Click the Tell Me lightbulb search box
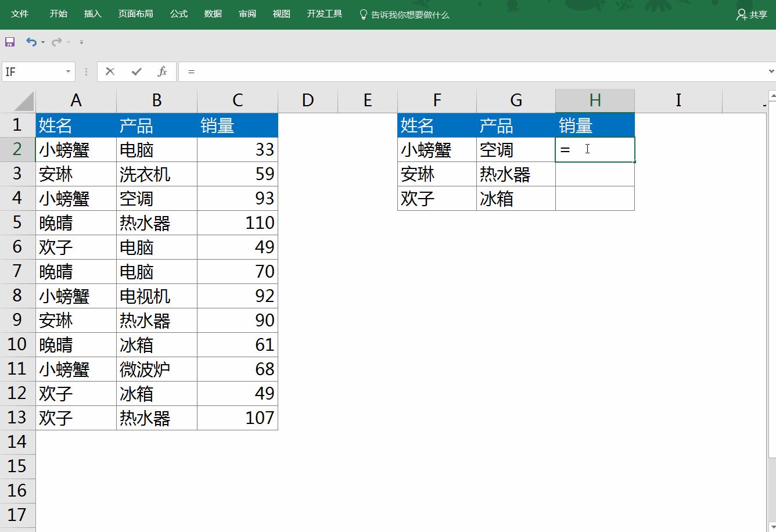This screenshot has height=532, width=776. tap(404, 14)
